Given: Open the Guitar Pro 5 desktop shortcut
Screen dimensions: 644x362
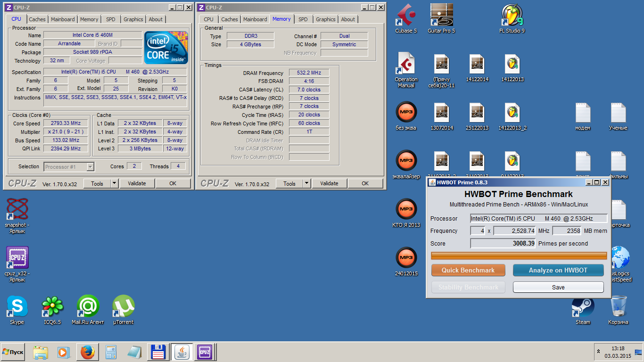Looking at the screenshot, I should pyautogui.click(x=441, y=19).
